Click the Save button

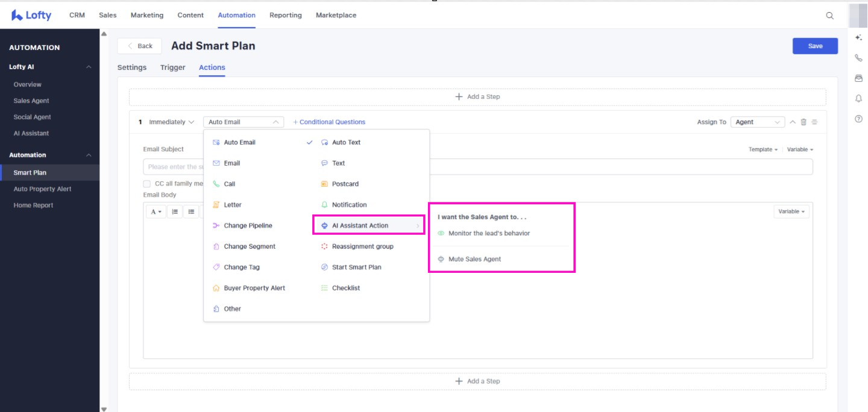[x=814, y=46]
